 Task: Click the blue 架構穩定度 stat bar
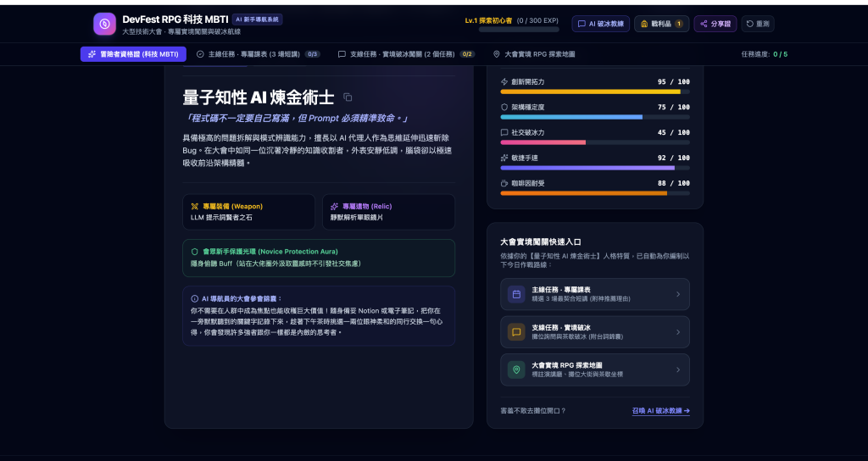595,117
